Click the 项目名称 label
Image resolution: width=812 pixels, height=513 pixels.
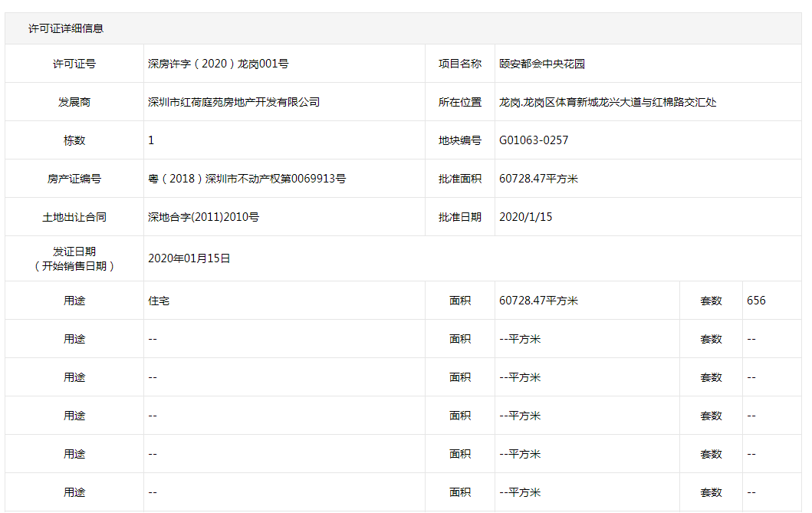pyautogui.click(x=460, y=64)
